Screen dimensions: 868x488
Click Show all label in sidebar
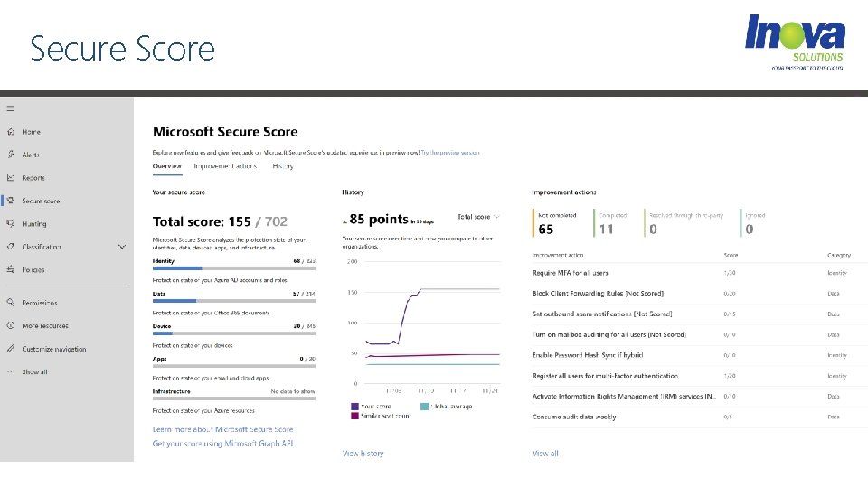(34, 371)
